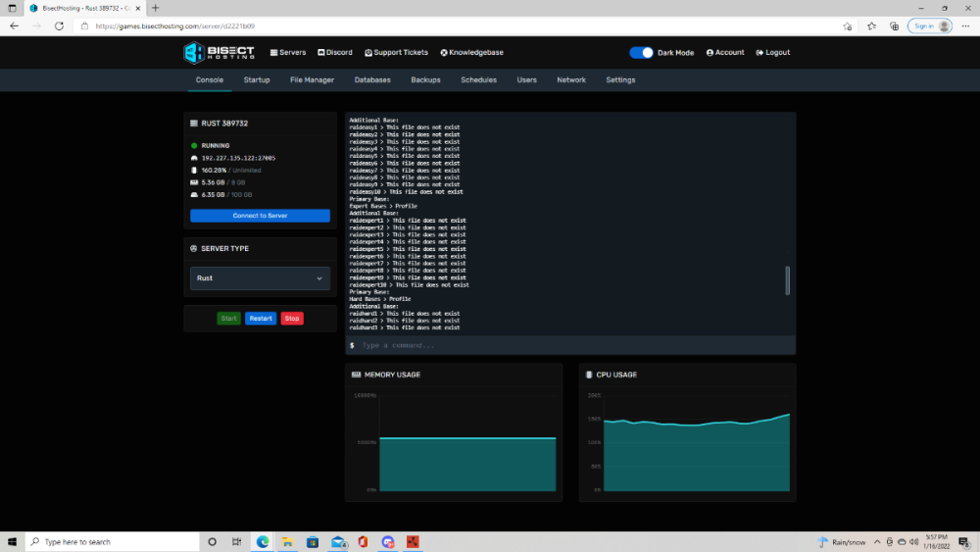
Task: Open the File Manager tab
Action: click(312, 80)
